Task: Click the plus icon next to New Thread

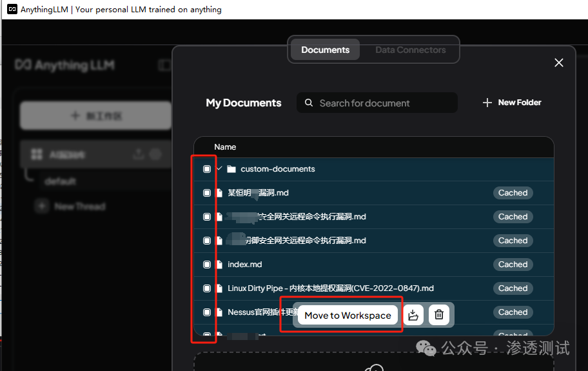Action: tap(42, 206)
